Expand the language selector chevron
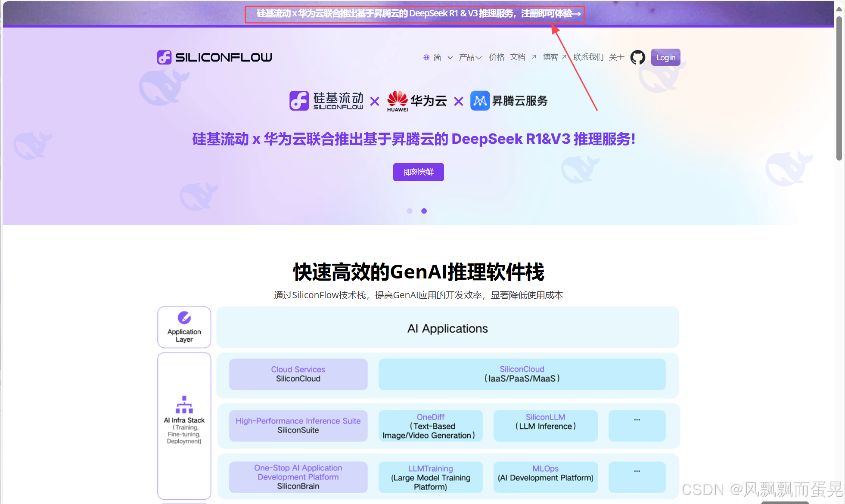845x504 pixels. click(x=450, y=58)
